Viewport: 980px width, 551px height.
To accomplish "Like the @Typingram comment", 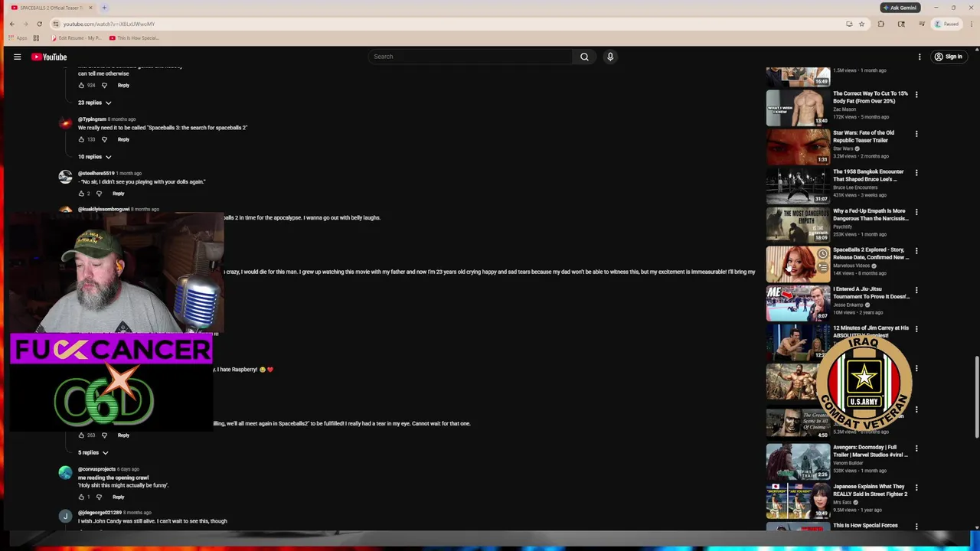I will pyautogui.click(x=81, y=139).
